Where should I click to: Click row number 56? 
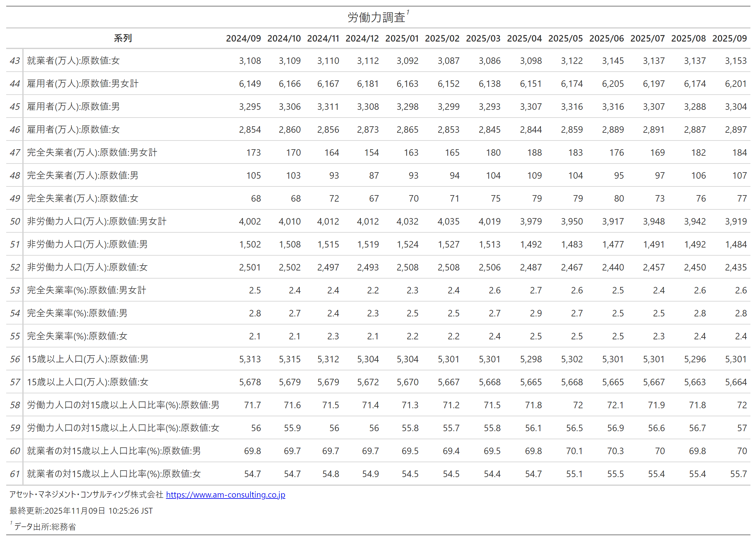(15, 359)
